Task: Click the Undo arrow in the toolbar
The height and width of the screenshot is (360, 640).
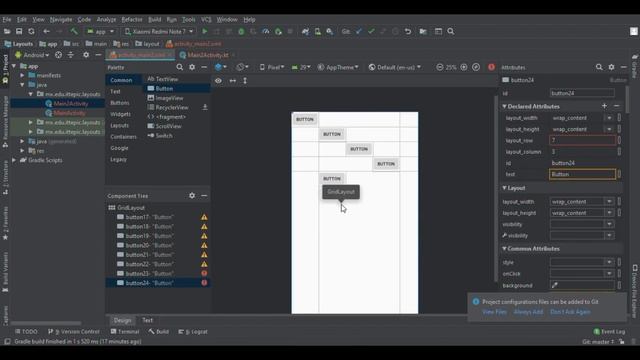Action: pyautogui.click(x=408, y=31)
